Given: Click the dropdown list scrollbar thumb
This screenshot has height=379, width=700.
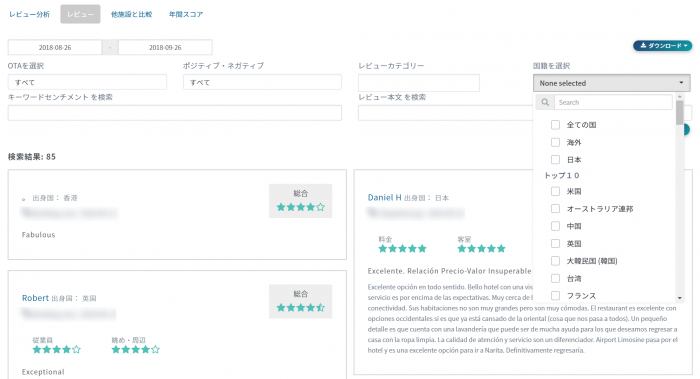Looking at the screenshot, I should coord(679,112).
